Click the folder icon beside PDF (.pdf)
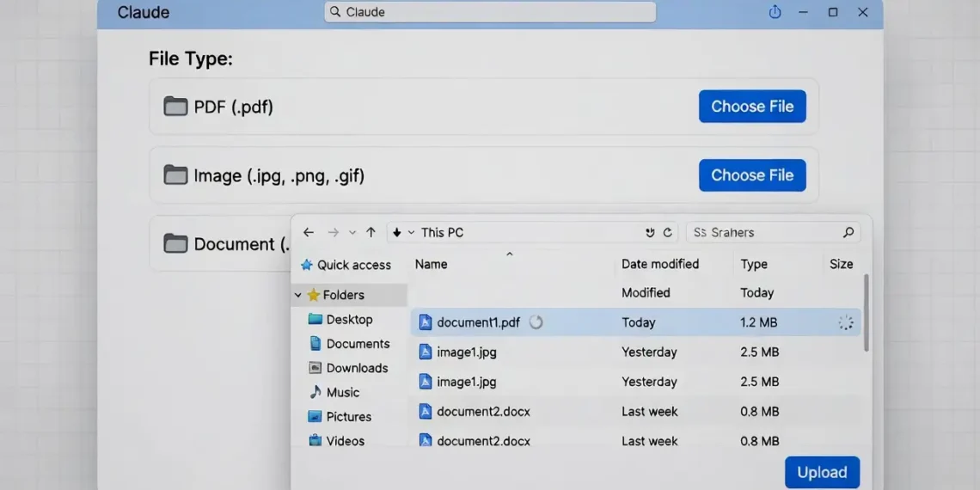This screenshot has width=980, height=490. [175, 107]
